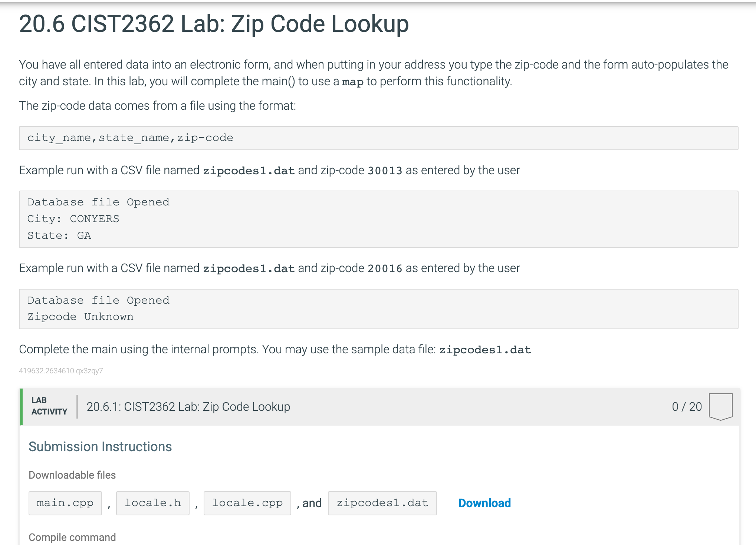Toggle completion state on 20.6.1 activity header
The height and width of the screenshot is (545, 756).
(188, 406)
